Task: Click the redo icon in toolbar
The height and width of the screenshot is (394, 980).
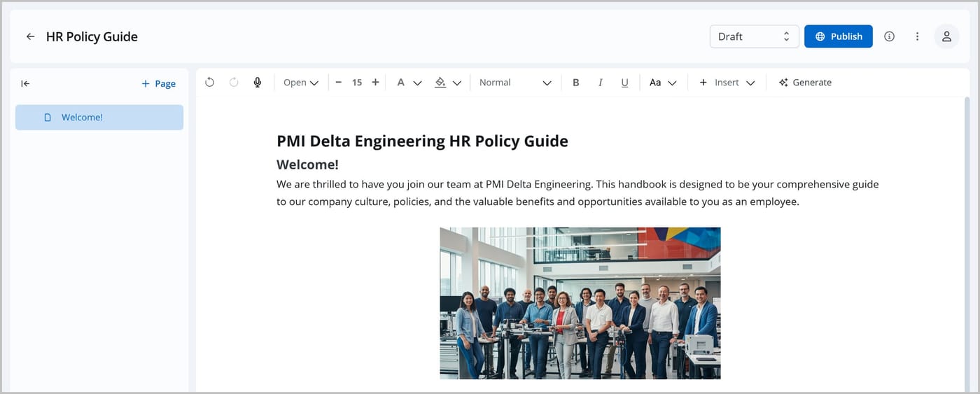Action: pyautogui.click(x=234, y=83)
